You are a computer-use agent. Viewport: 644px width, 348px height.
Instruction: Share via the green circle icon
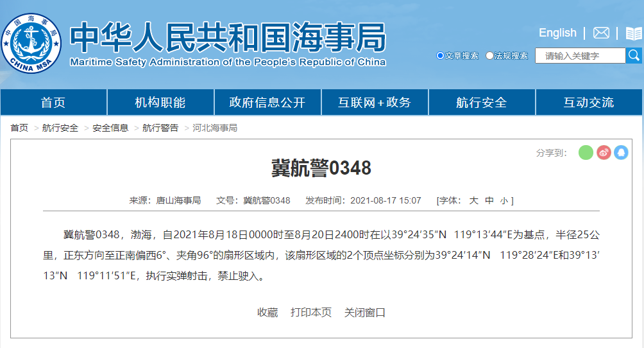point(586,152)
